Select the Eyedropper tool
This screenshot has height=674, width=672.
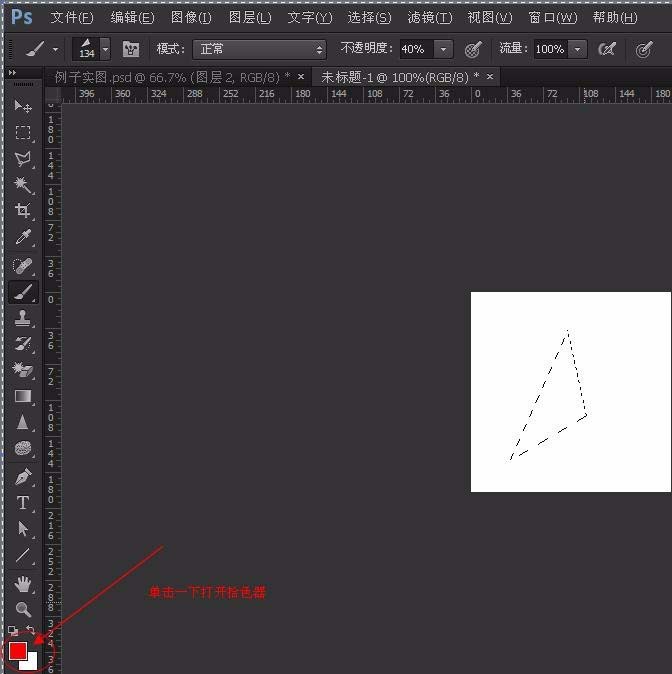pos(22,237)
